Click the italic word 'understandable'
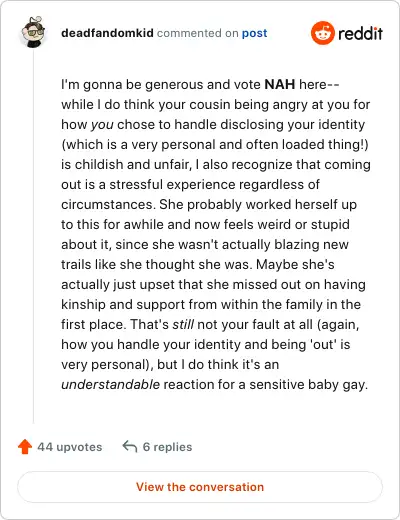The width and height of the screenshot is (400, 520). tap(110, 384)
